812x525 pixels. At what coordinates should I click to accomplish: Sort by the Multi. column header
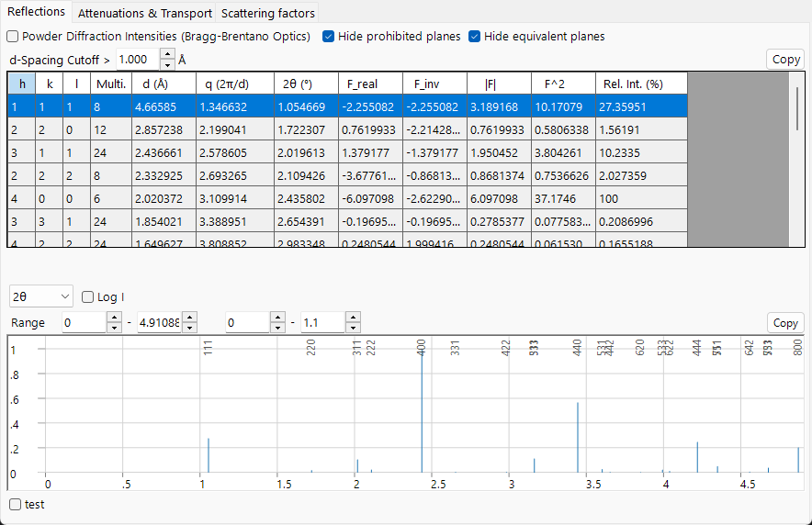[111, 84]
